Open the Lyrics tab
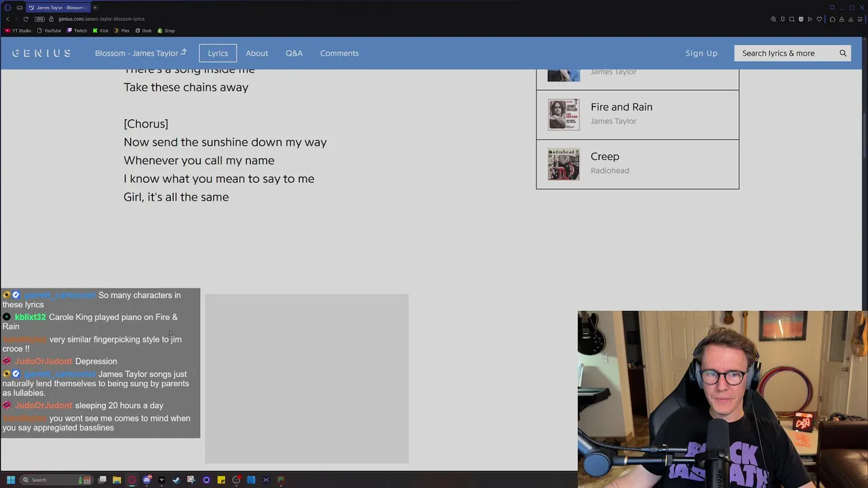The width and height of the screenshot is (868, 488). pyautogui.click(x=218, y=53)
